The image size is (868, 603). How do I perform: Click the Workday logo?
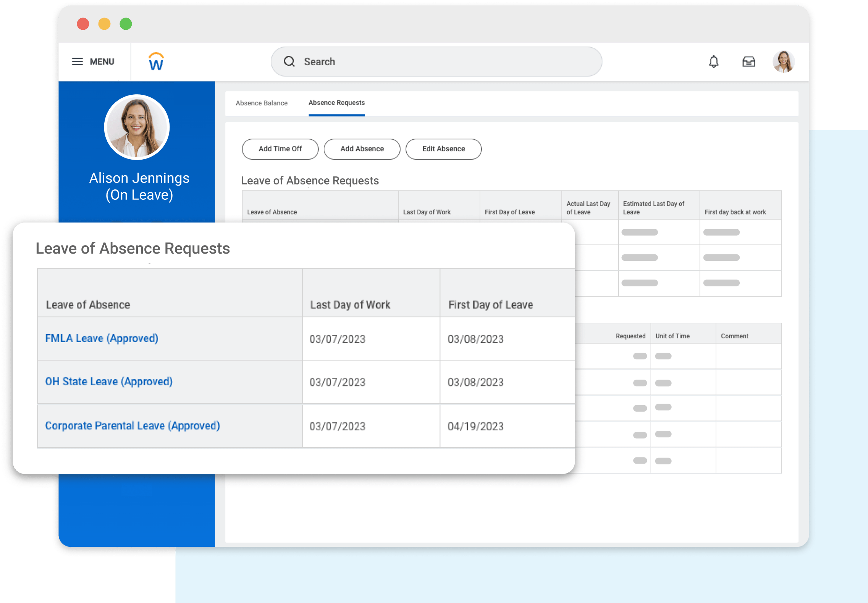click(156, 61)
